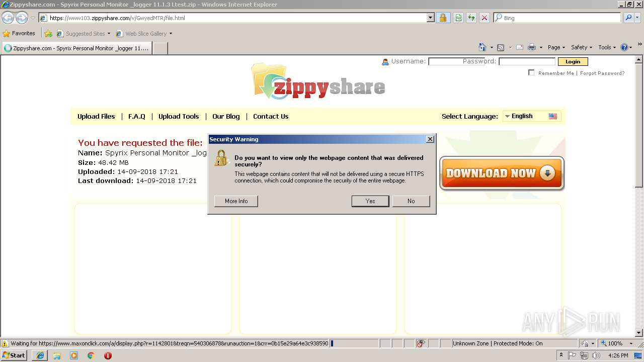Viewport: 644px width, 362px height.
Task: Toggle the Remember Me checkbox
Action: click(531, 73)
